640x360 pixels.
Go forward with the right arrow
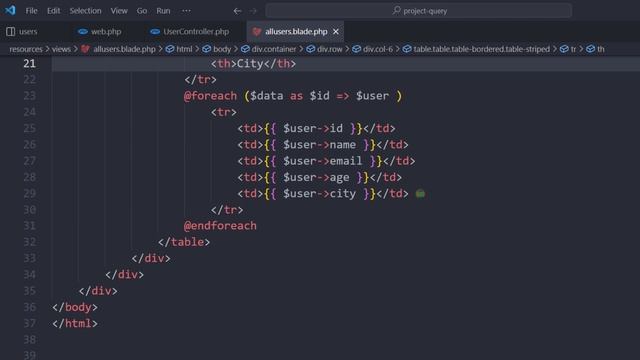(x=253, y=11)
